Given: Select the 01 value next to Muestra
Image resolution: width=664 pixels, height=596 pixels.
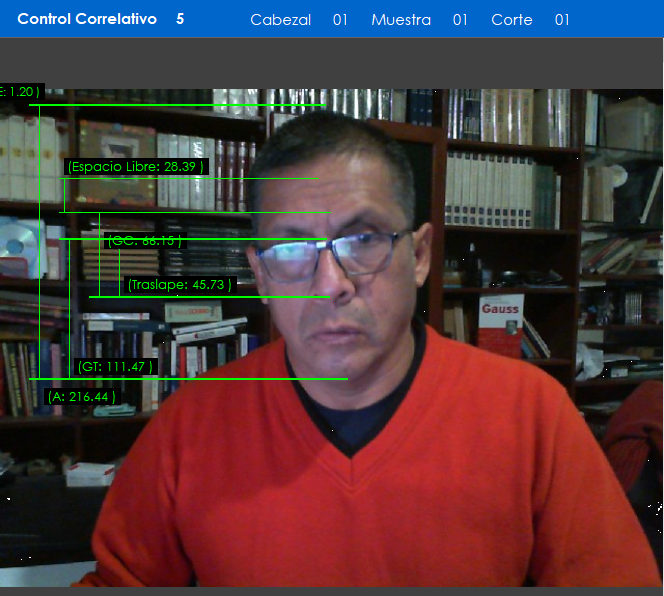Looking at the screenshot, I should click(460, 20).
